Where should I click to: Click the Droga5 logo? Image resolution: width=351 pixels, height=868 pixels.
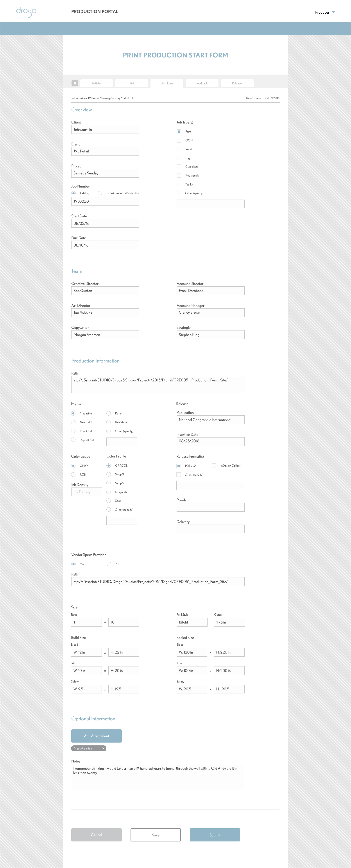click(x=26, y=12)
